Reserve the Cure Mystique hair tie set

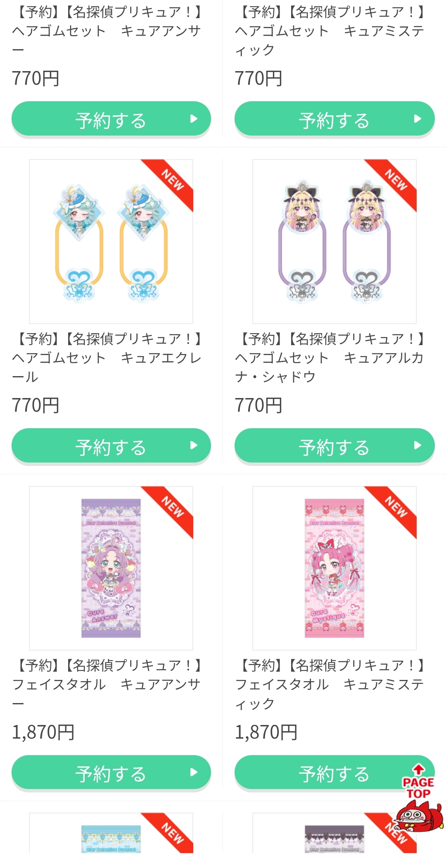pos(334,119)
